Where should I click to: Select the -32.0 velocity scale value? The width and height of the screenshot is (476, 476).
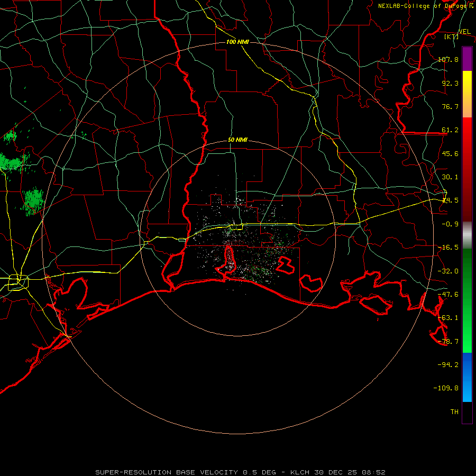[x=448, y=271]
